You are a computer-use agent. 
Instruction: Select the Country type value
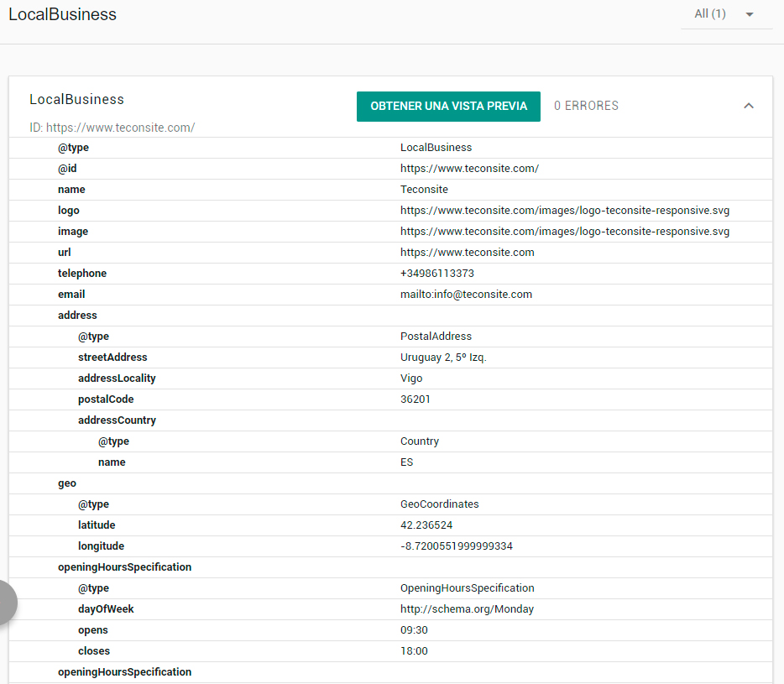[x=420, y=441]
